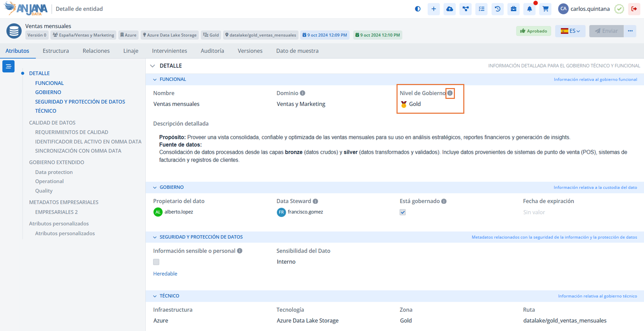
Task: Toggle the hamburger sidebar menu button
Action: tap(8, 66)
